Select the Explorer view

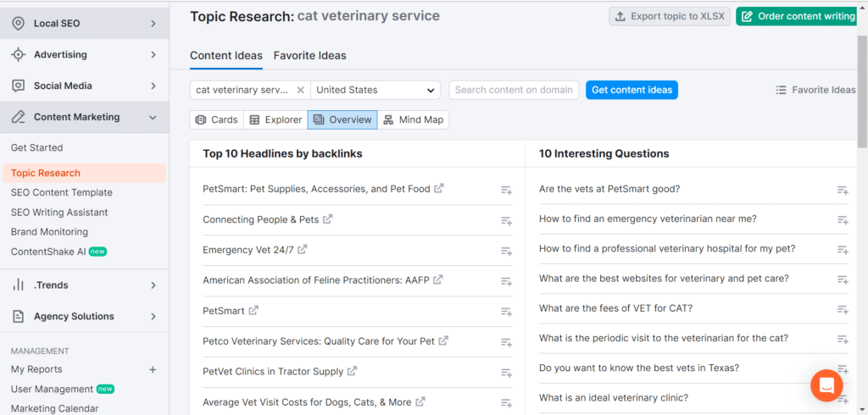(x=275, y=119)
